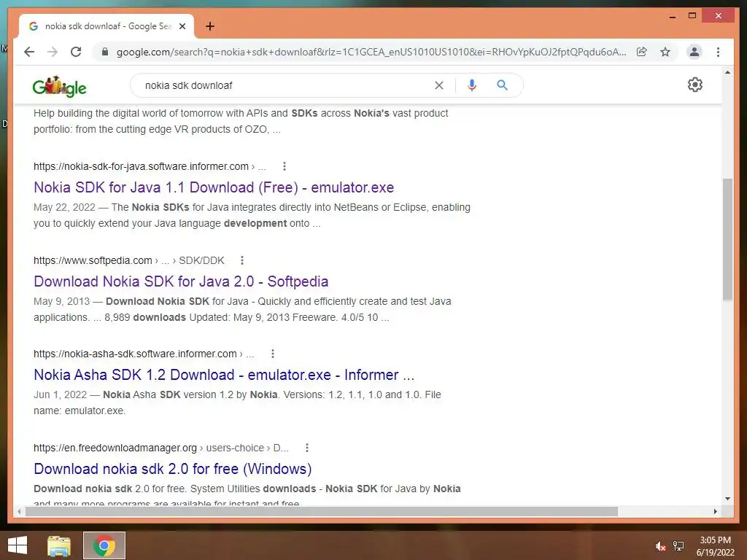Open 'Nokia Asha SDK 1.2 Download' result

(224, 375)
